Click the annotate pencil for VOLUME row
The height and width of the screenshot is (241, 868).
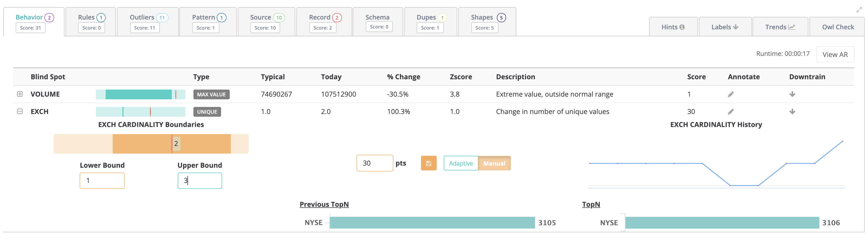(x=731, y=94)
